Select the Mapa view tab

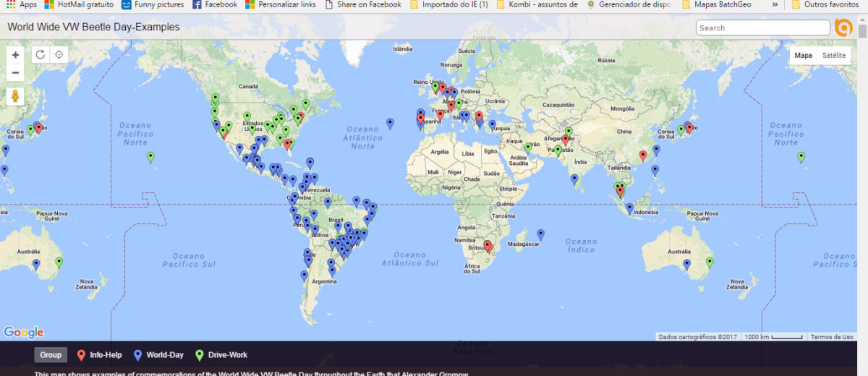(x=803, y=56)
